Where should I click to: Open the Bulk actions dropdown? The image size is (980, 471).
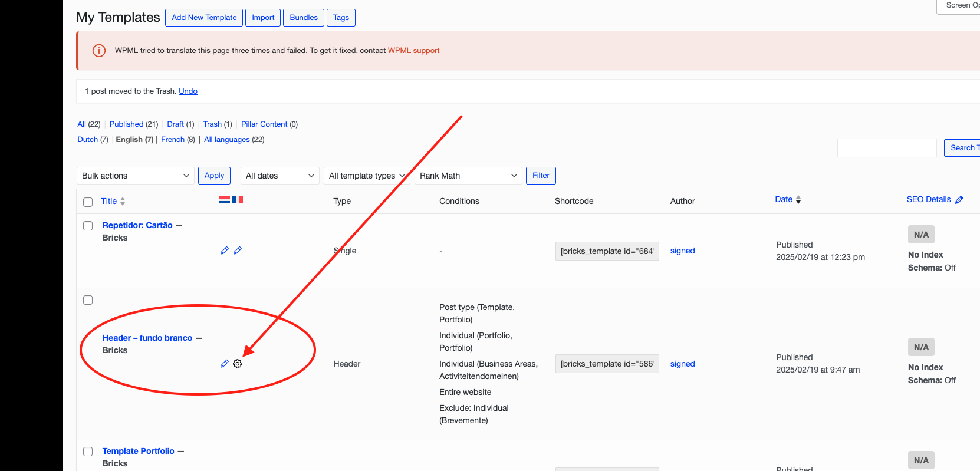[135, 176]
